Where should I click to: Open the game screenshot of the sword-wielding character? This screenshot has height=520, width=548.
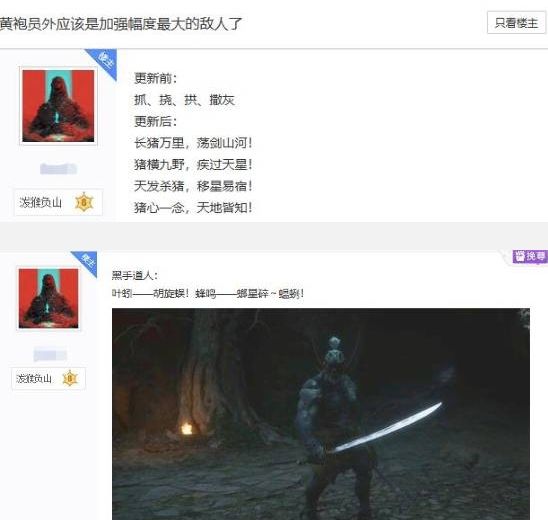[x=321, y=414]
